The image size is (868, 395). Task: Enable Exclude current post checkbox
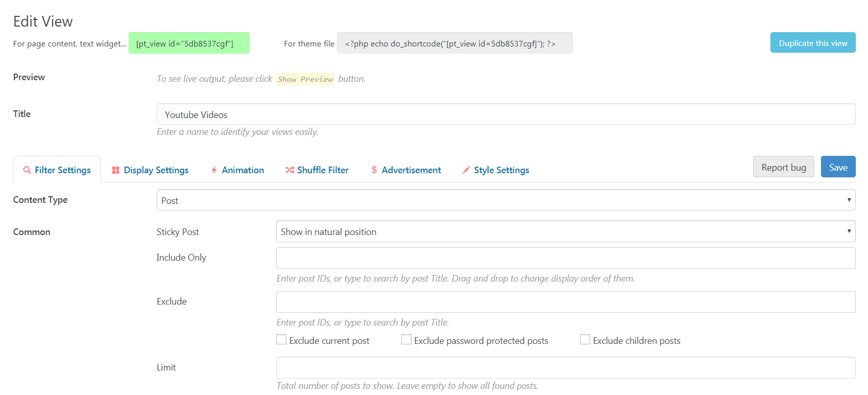(x=281, y=339)
